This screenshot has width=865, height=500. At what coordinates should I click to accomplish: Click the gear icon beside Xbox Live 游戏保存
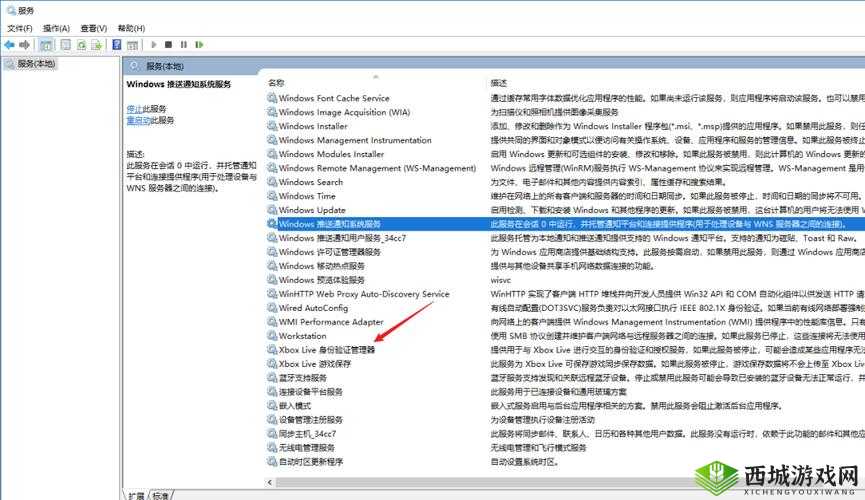coord(272,364)
